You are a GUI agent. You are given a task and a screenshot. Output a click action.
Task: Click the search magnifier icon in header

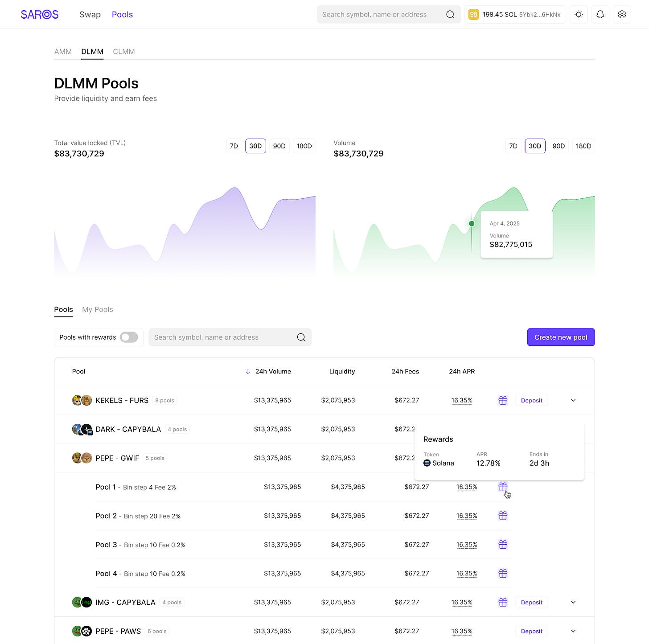450,15
